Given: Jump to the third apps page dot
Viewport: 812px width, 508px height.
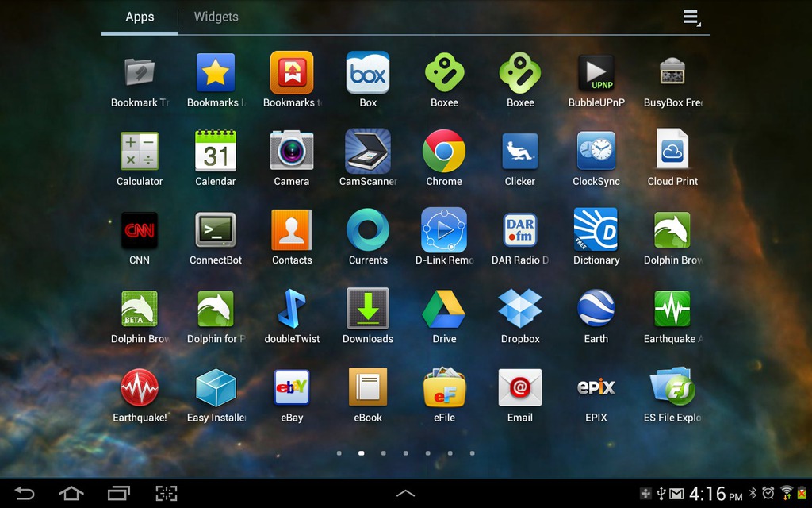Looking at the screenshot, I should (x=383, y=453).
